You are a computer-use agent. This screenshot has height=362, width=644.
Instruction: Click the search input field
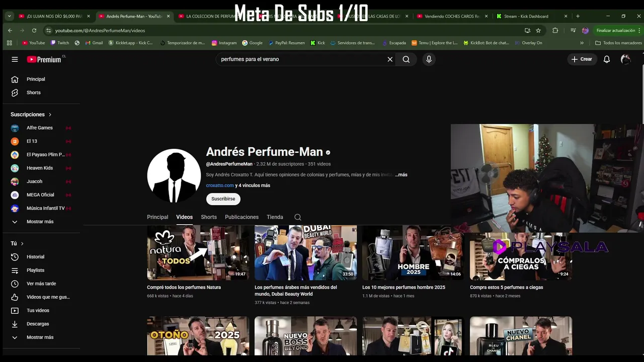click(x=301, y=59)
